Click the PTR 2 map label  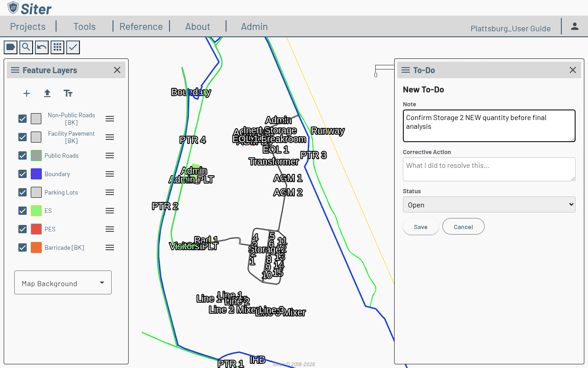[x=165, y=206]
